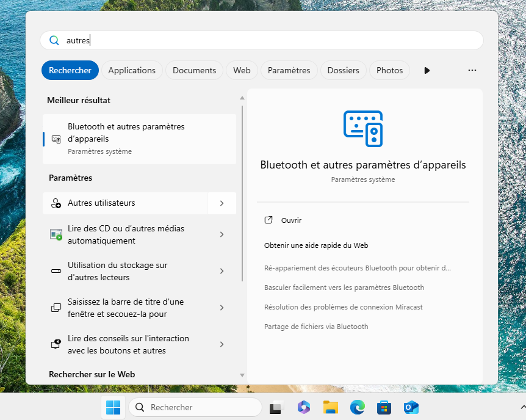Click the scroll up arrow in results
The height and width of the screenshot is (420, 526).
point(242,98)
